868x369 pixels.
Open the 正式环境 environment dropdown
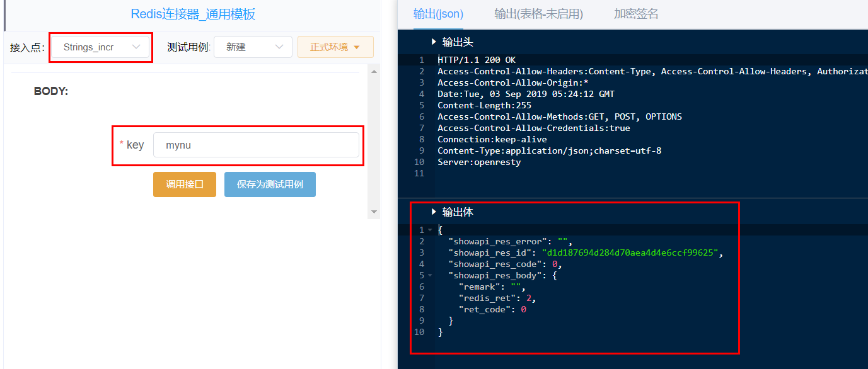coord(335,47)
